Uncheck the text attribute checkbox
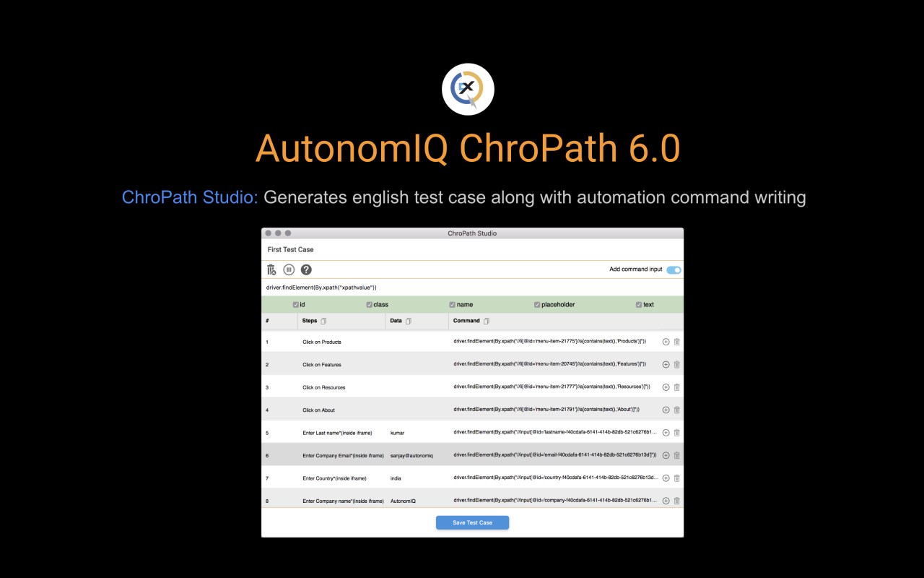 pyautogui.click(x=639, y=305)
